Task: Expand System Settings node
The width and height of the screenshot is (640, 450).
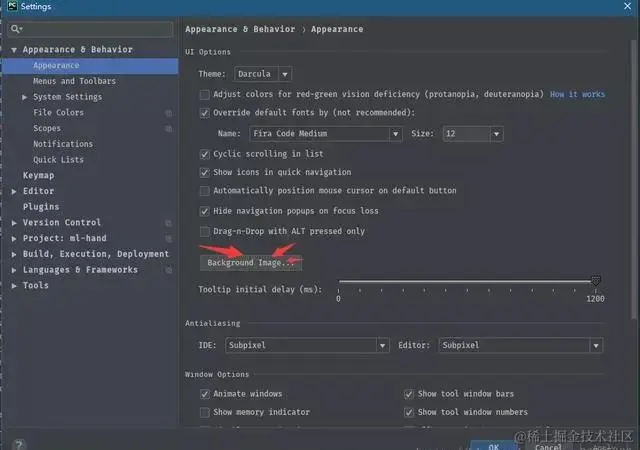Action: tap(24, 97)
